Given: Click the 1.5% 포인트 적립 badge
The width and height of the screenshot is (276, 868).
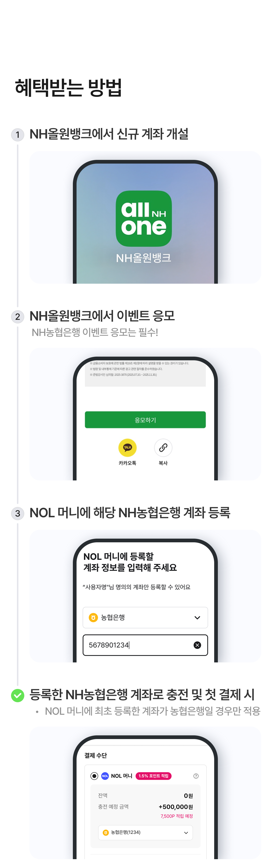Looking at the screenshot, I should tap(154, 776).
